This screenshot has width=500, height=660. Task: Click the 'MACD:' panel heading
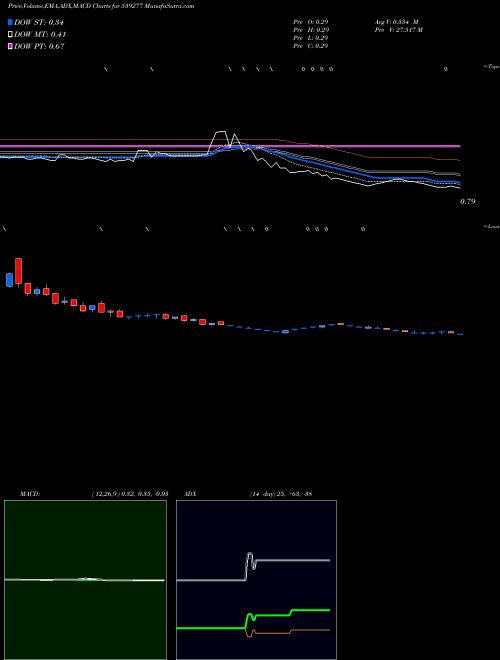[x=30, y=494]
